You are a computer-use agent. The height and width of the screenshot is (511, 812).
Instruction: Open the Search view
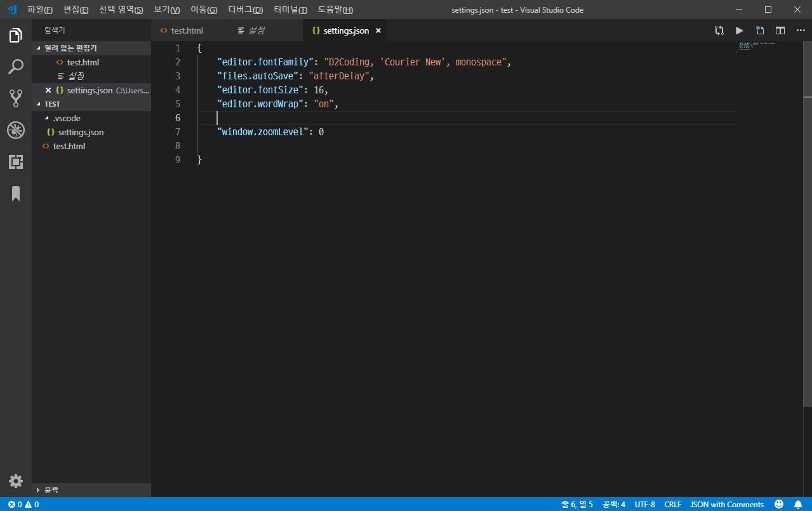pyautogui.click(x=15, y=67)
